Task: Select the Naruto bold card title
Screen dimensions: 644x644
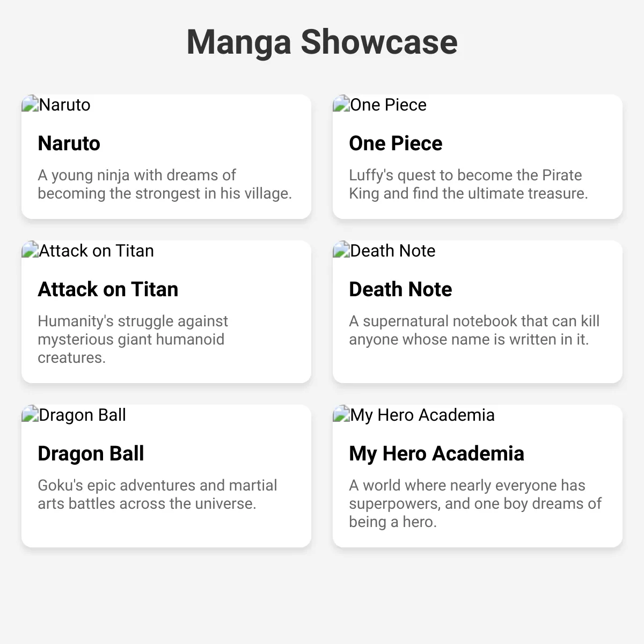Action: [x=69, y=143]
